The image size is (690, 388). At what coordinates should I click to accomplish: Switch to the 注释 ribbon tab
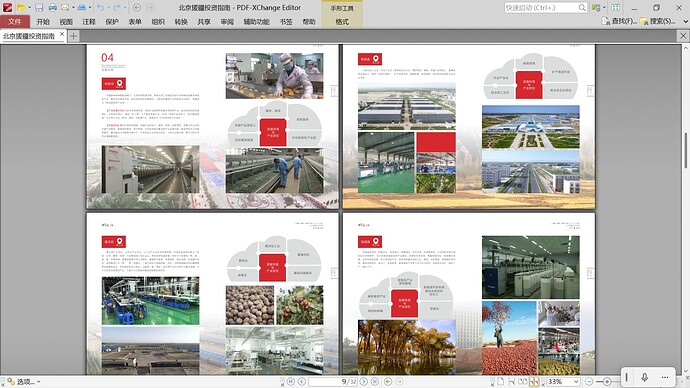click(89, 22)
